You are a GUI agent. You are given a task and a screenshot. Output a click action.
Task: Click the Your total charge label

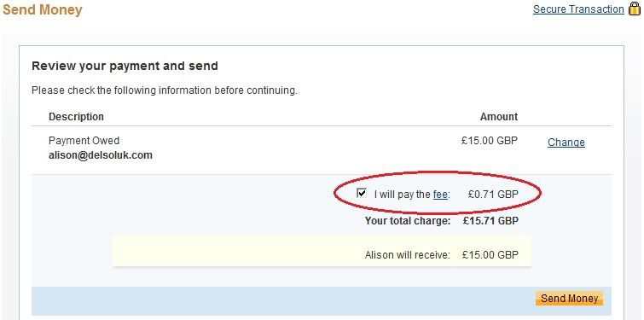(408, 221)
